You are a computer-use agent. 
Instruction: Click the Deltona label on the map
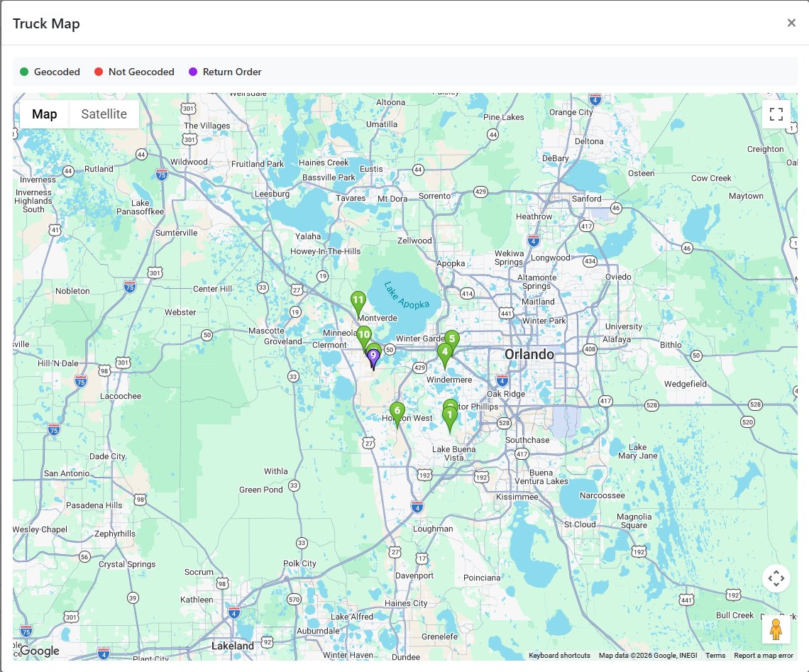pyautogui.click(x=589, y=141)
